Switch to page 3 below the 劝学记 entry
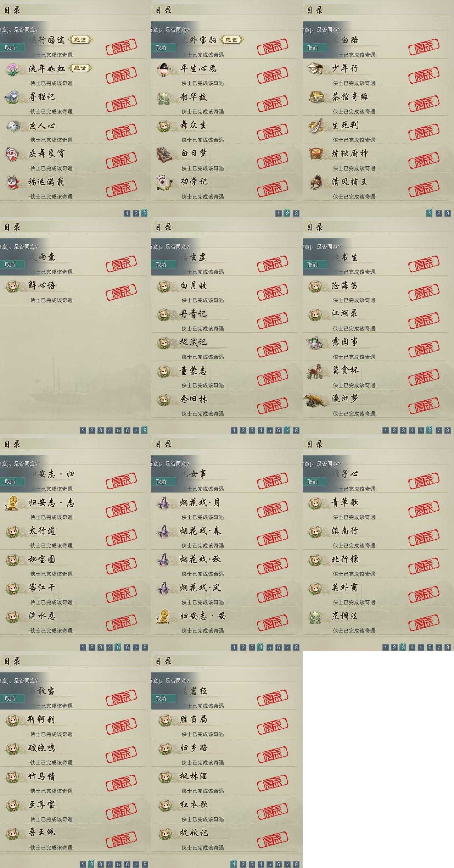Screen dimensions: 454x868 point(296,213)
